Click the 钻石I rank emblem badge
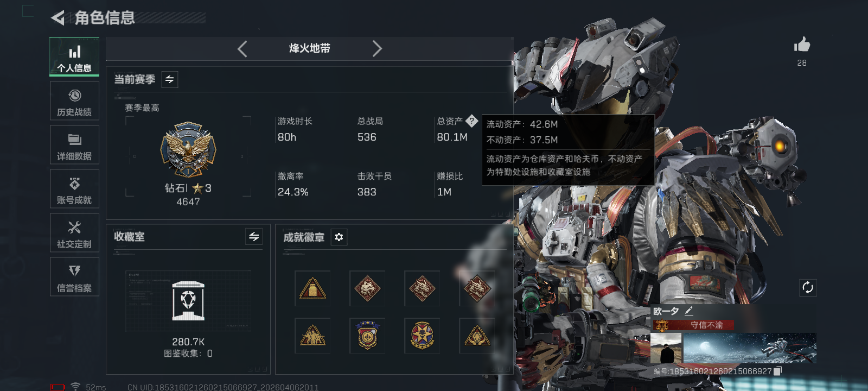Image resolution: width=868 pixels, height=391 pixels. click(x=188, y=149)
